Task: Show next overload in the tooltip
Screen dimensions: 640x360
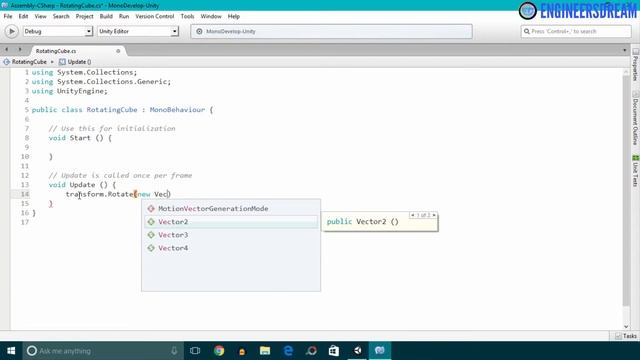Action: pos(433,215)
